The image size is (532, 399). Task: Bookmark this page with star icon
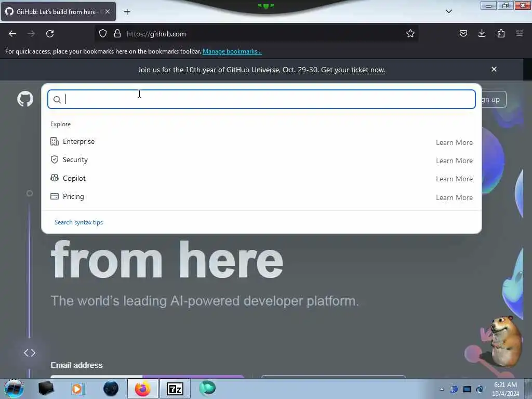pos(410,34)
